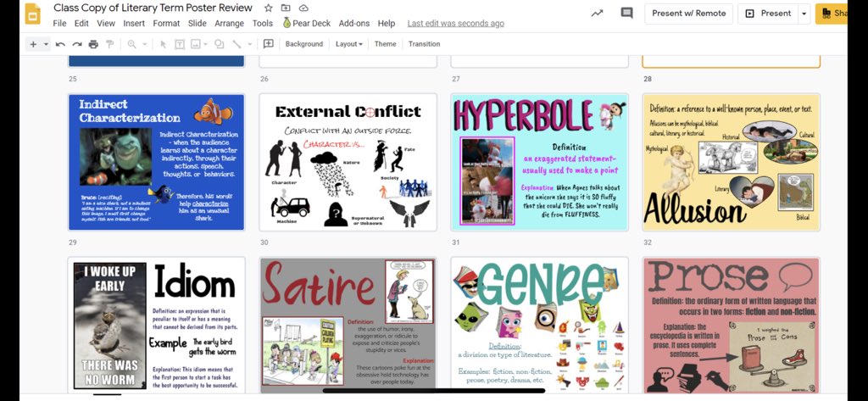Open the Theme panel
Screen dimensions: 868x401
pos(386,44)
